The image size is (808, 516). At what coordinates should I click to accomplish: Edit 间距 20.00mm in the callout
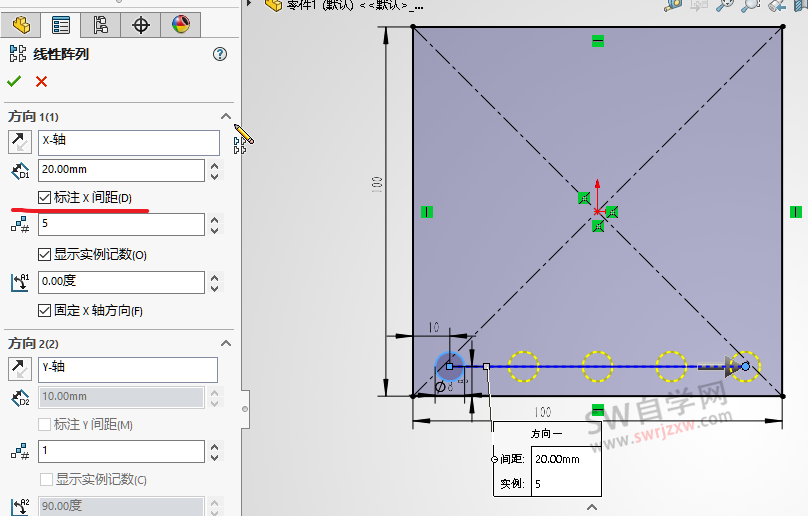click(566, 459)
